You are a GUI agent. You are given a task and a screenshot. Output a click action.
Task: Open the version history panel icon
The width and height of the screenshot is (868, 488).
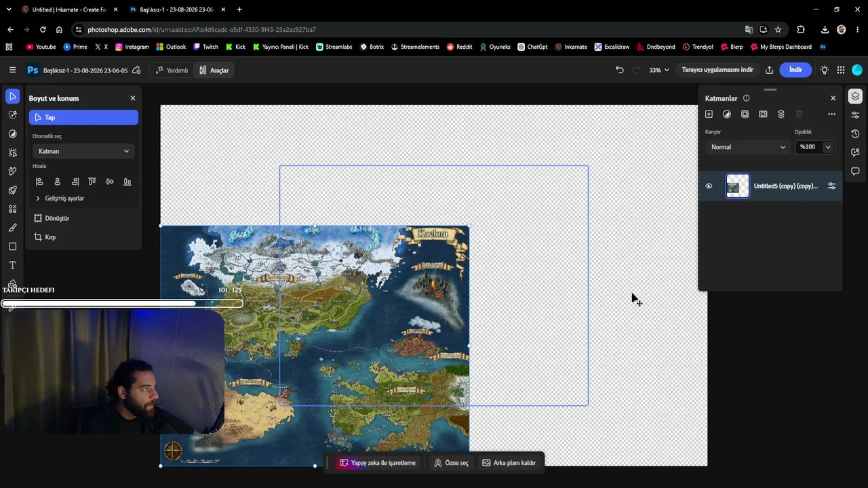855,134
